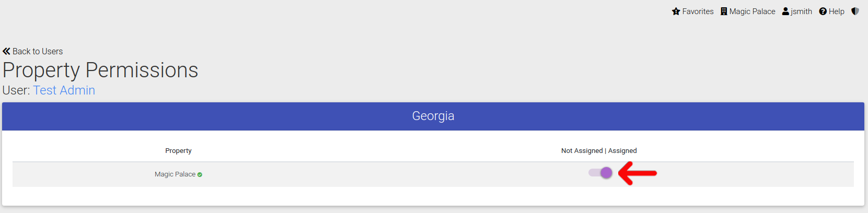Open the Magic Palace property selector
The height and width of the screenshot is (213, 868).
(x=748, y=11)
